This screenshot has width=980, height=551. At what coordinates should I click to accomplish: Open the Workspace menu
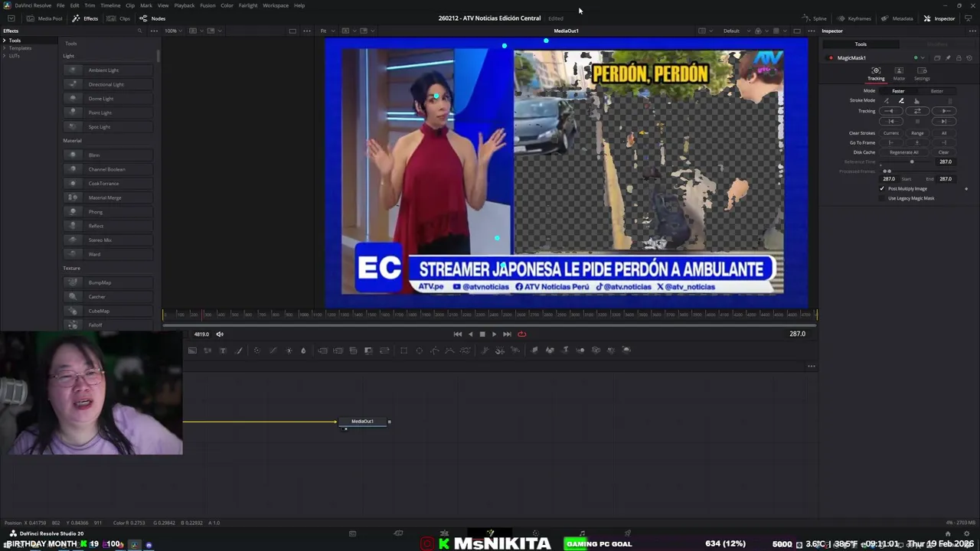276,5
